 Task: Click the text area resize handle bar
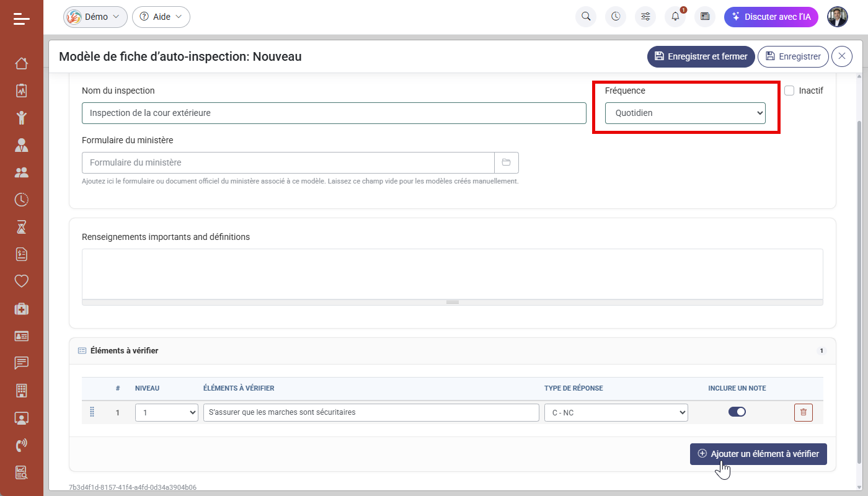453,303
